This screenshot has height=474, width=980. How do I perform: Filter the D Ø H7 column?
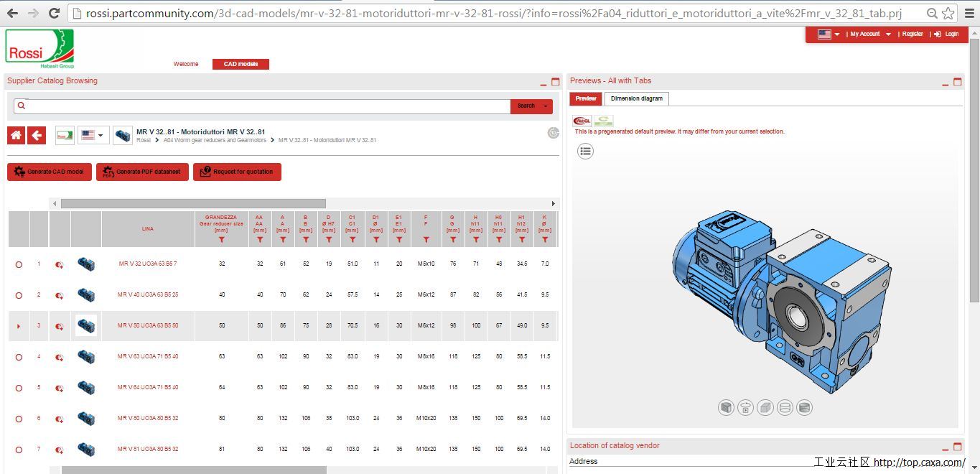329,240
